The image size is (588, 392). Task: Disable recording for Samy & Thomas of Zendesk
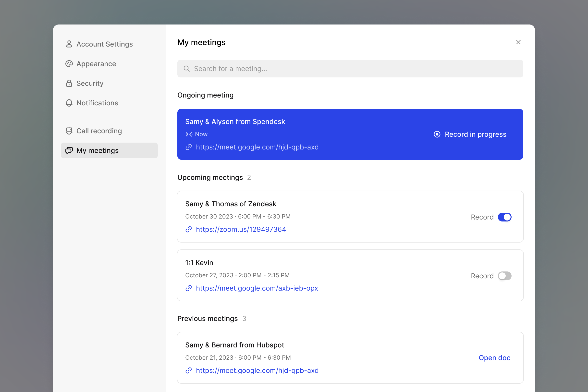[x=504, y=217]
